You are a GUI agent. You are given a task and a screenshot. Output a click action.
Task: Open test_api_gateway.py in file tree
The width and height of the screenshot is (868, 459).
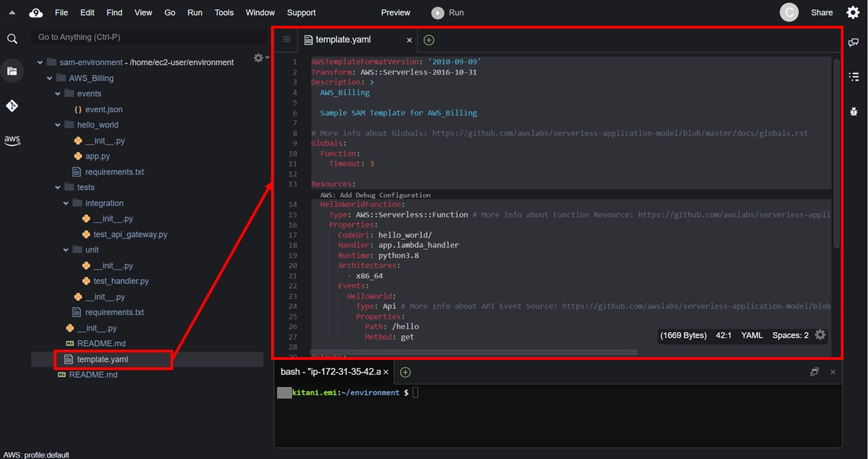[130, 234]
